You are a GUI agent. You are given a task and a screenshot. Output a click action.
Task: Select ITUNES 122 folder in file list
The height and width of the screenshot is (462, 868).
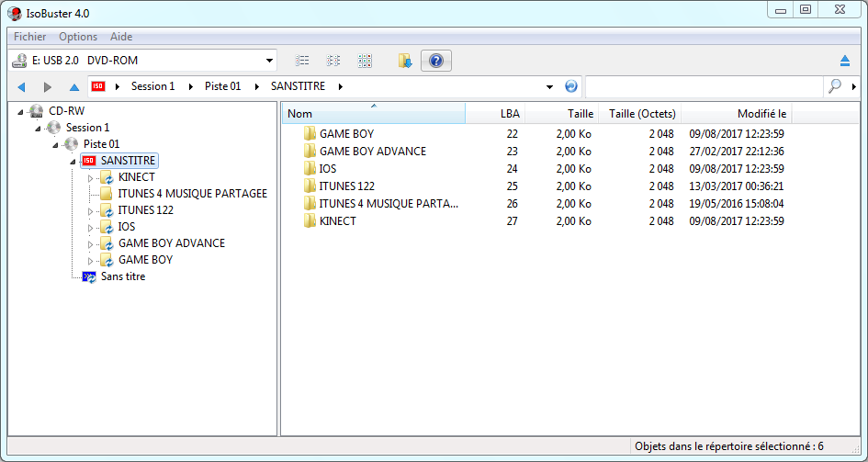point(346,186)
